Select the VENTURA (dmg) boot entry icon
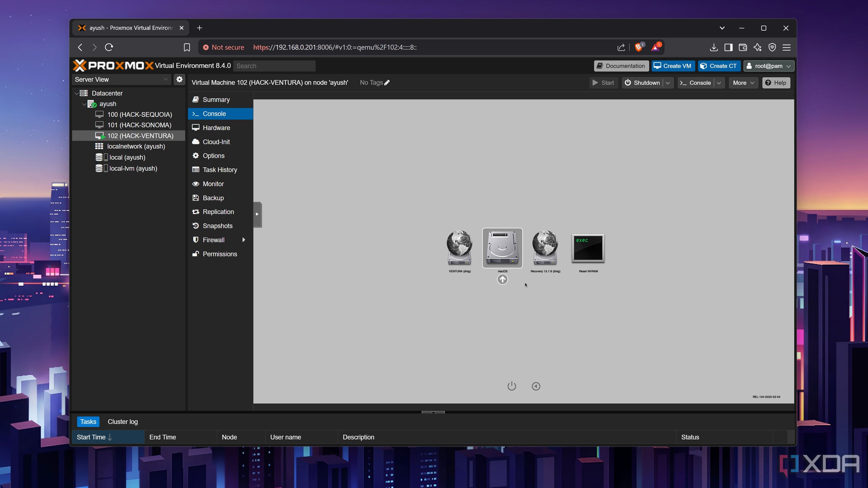Image resolution: width=868 pixels, height=488 pixels. point(459,248)
